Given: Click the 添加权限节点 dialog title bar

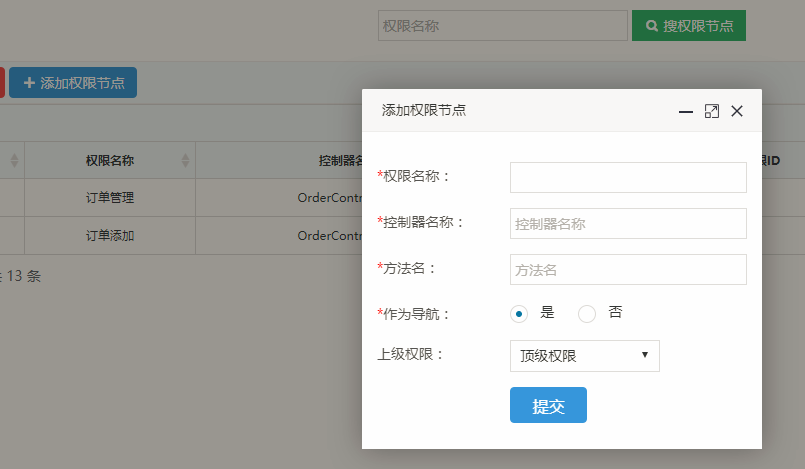Looking at the screenshot, I should (x=520, y=111).
